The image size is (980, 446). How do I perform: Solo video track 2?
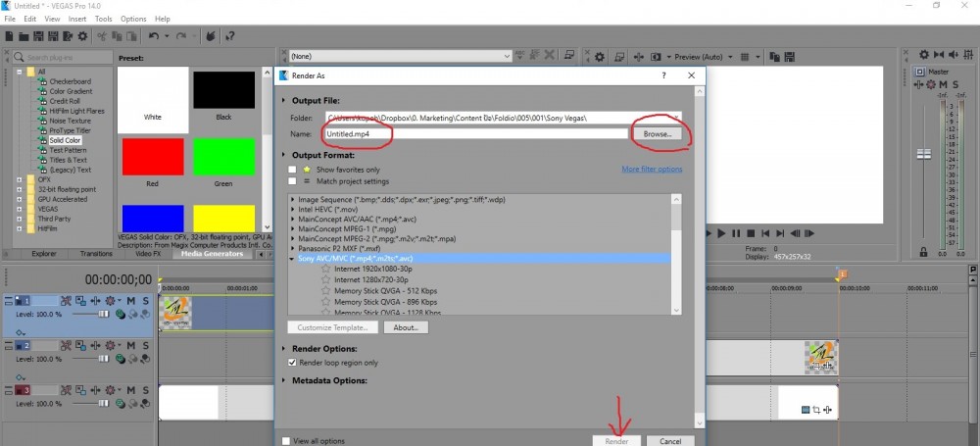145,345
